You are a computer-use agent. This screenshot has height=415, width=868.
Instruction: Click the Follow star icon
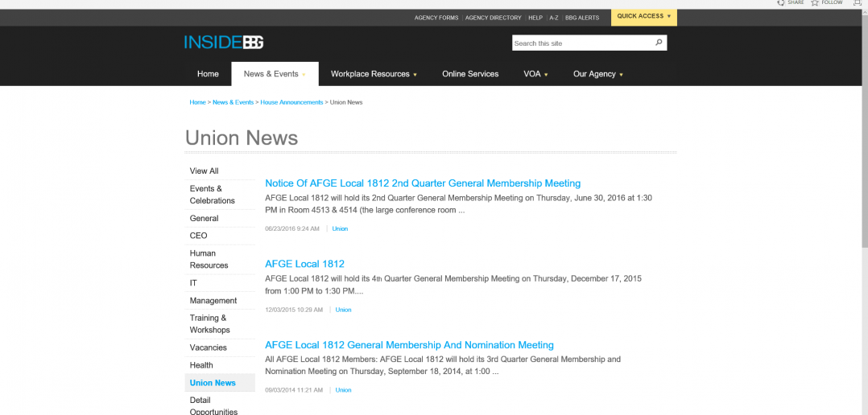pyautogui.click(x=815, y=2)
